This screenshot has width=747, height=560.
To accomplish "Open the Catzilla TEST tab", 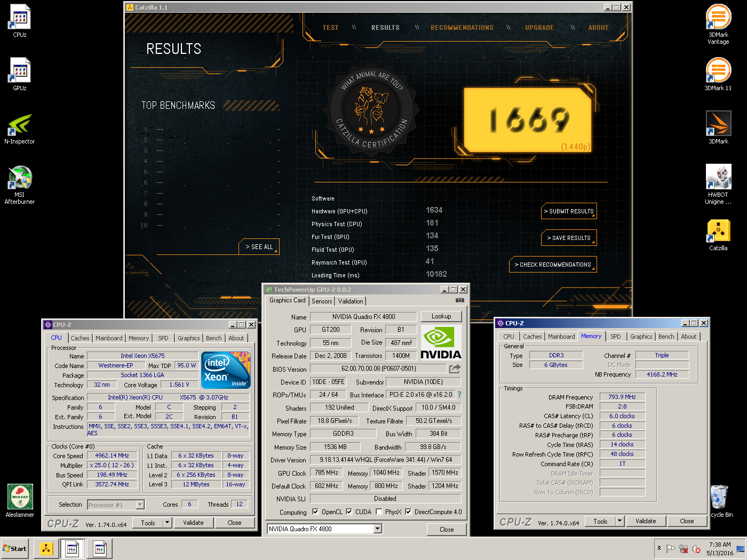I will (330, 28).
